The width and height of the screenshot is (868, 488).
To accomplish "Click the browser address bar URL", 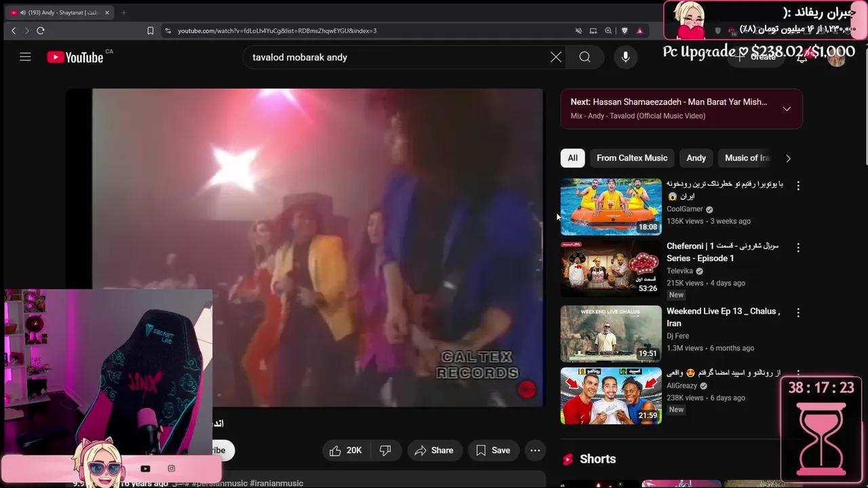I will (x=277, y=30).
